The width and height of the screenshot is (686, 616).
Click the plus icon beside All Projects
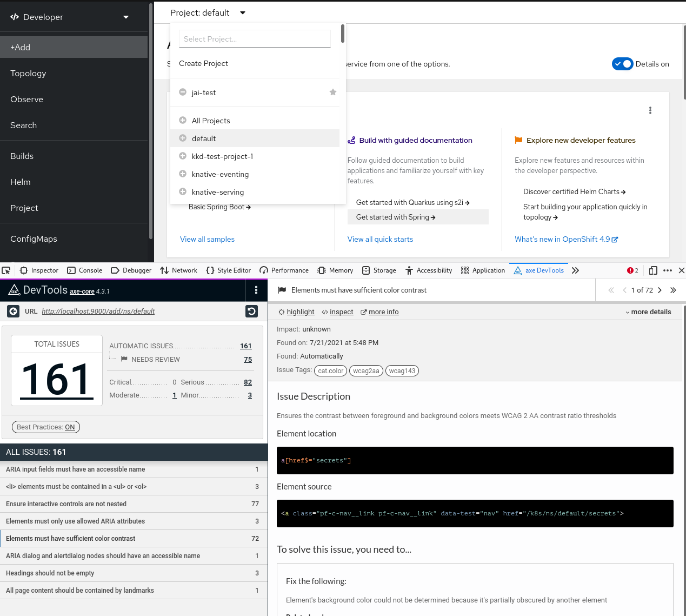pyautogui.click(x=183, y=120)
